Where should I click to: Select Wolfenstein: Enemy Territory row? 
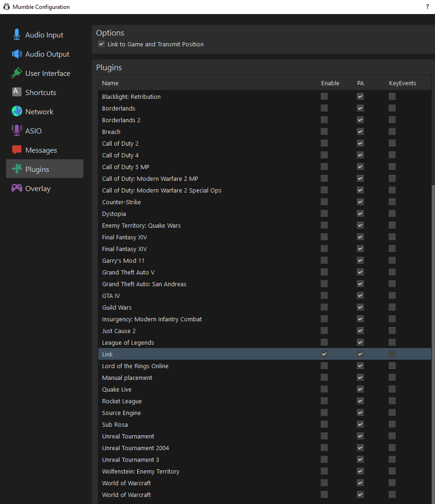pos(265,471)
